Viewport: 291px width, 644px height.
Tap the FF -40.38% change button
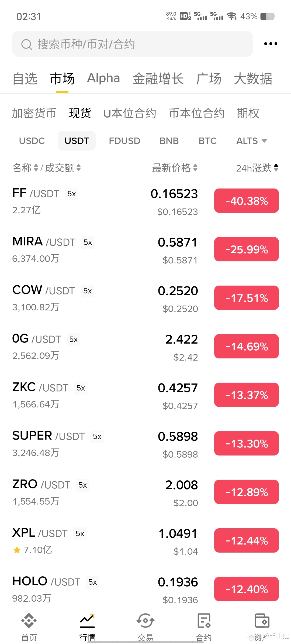coord(246,201)
